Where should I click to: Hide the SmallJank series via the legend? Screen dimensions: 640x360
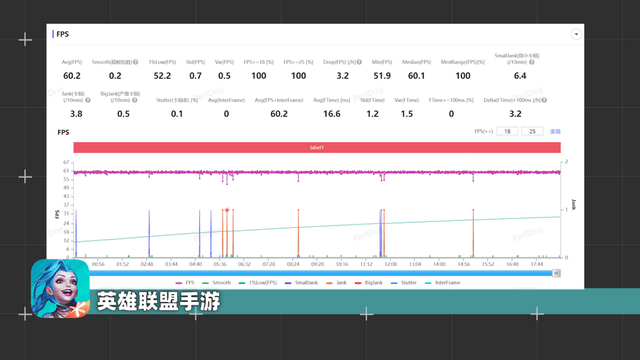pos(301,282)
